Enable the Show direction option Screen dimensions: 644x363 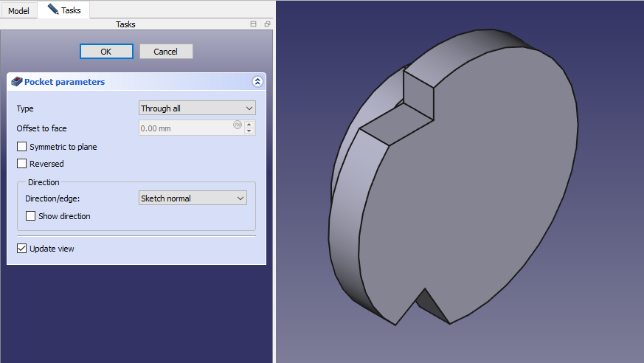tap(31, 216)
